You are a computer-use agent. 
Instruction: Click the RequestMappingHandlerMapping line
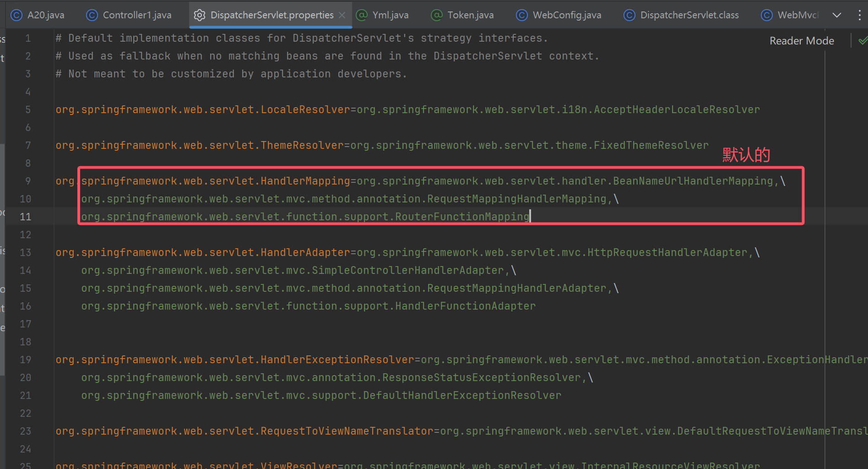click(x=350, y=199)
